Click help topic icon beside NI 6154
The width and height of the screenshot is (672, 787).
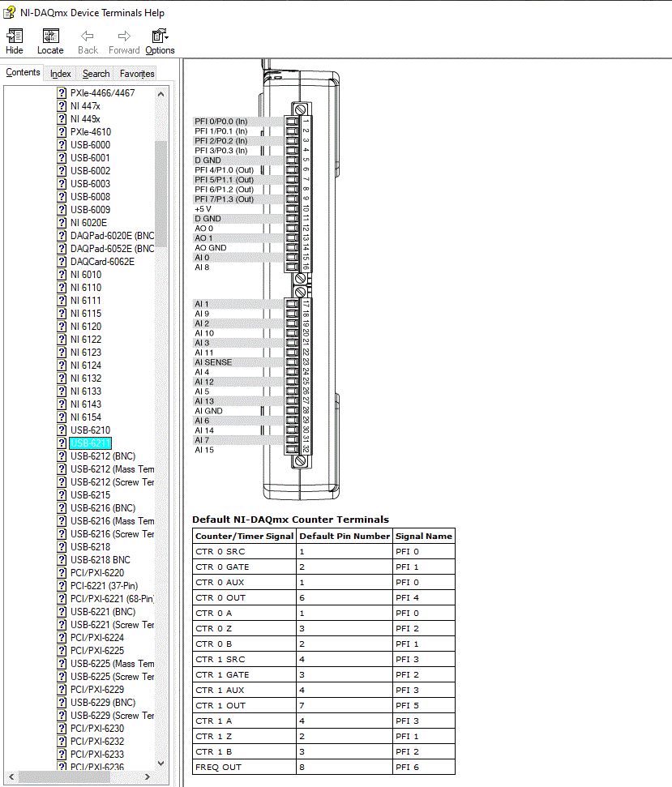pos(62,417)
